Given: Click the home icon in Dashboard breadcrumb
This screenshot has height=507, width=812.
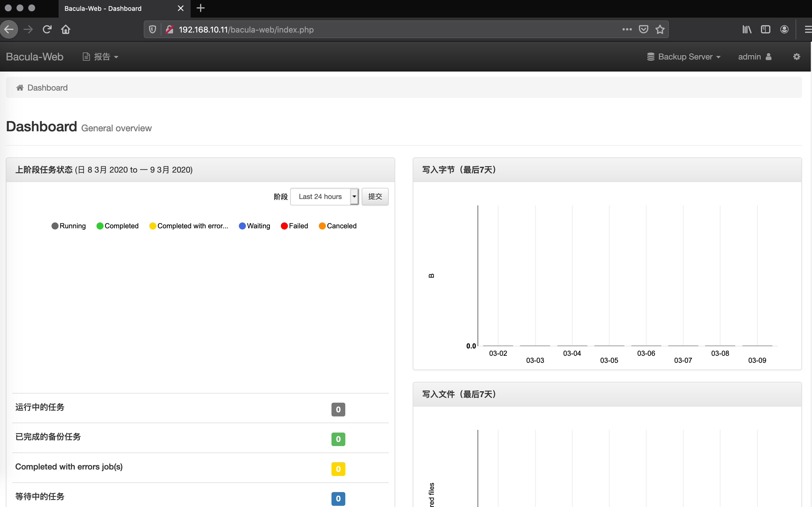Looking at the screenshot, I should [x=20, y=88].
